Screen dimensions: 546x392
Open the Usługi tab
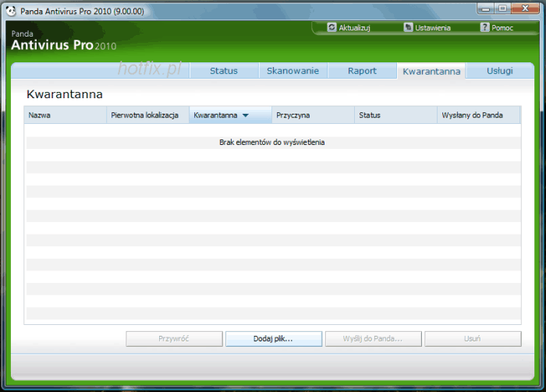[500, 71]
